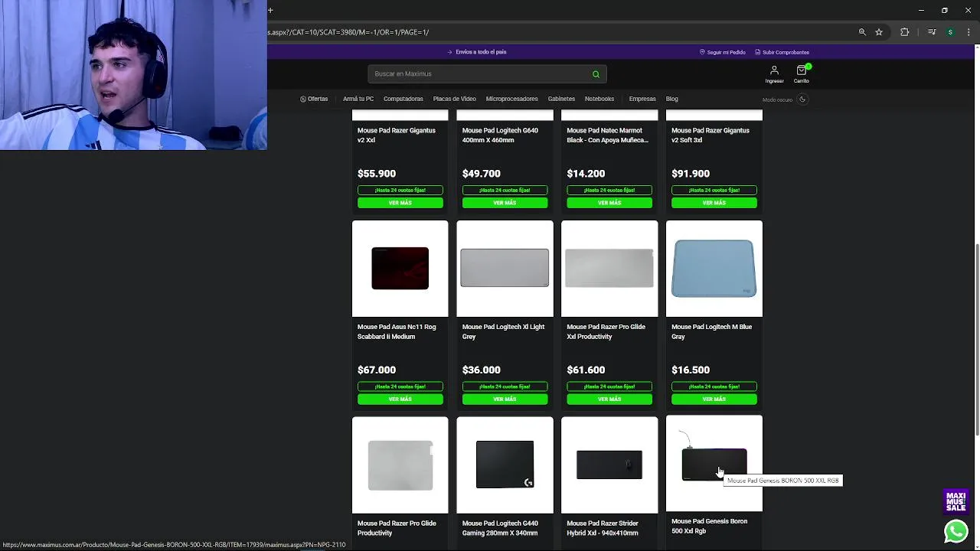The height and width of the screenshot is (551, 980).
Task: Open Mouse Pad Genesis Boron 500 title
Action: [709, 526]
